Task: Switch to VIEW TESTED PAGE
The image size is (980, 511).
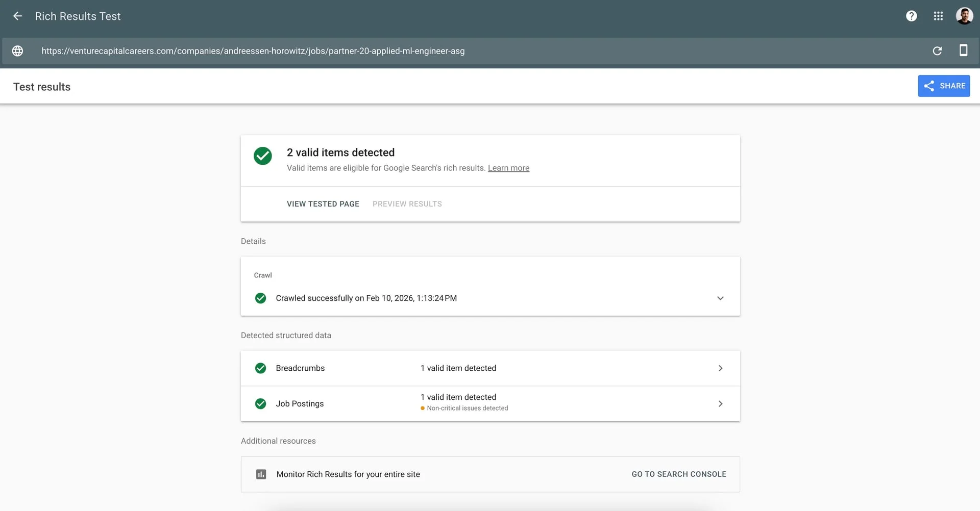Action: click(323, 203)
